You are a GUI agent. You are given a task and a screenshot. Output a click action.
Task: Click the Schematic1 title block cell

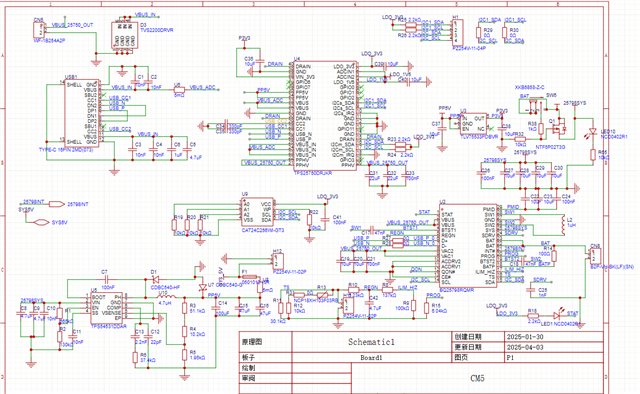(371, 342)
